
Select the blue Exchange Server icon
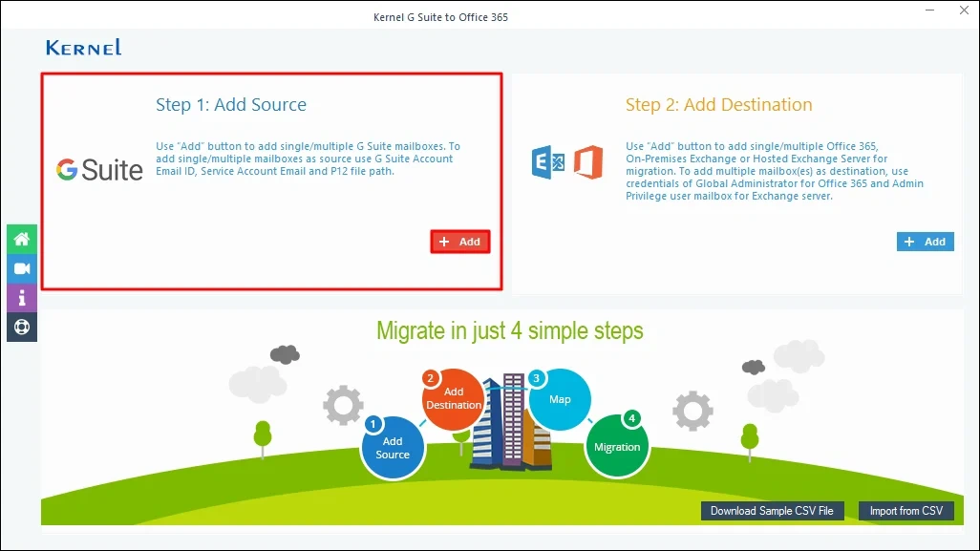(x=547, y=162)
